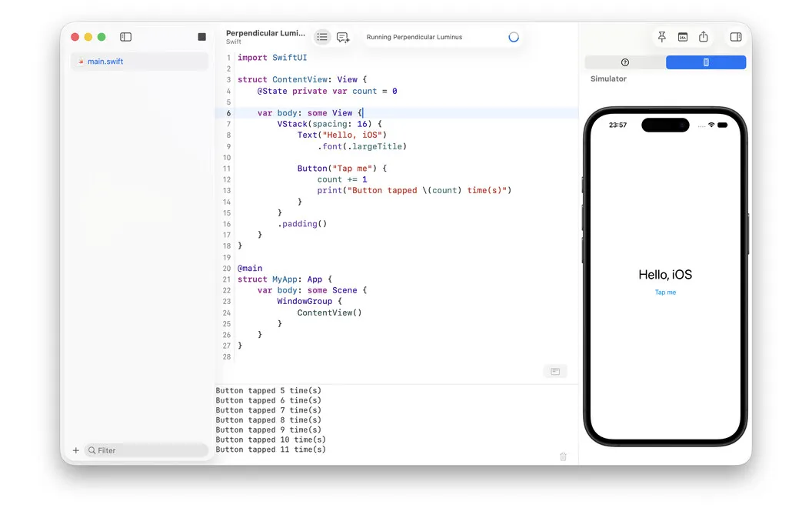Click the console toggle icon below the editor
The image size is (812, 508).
pos(555,371)
